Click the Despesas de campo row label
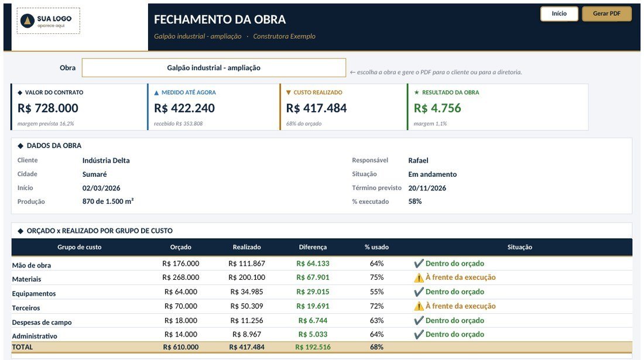Screen dimensions: 644x360 coord(42,323)
